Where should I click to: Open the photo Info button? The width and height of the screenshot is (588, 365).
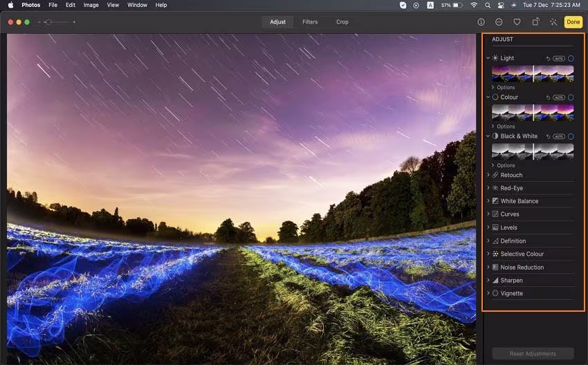point(481,22)
